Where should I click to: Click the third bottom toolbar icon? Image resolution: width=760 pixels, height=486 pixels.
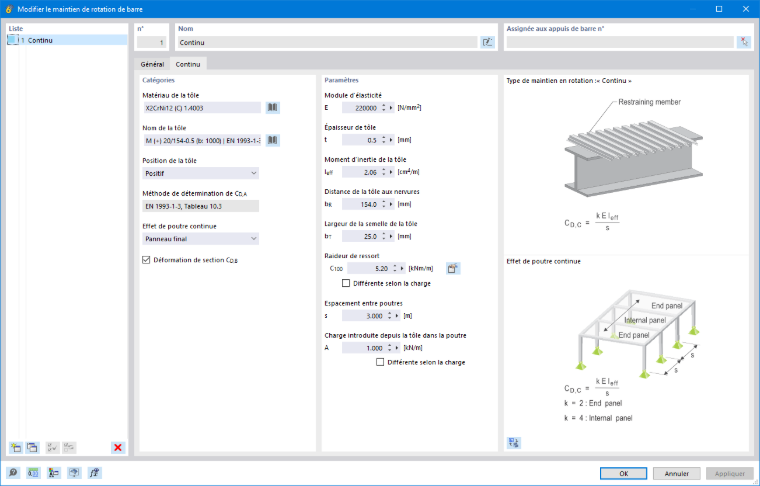[x=53, y=473]
